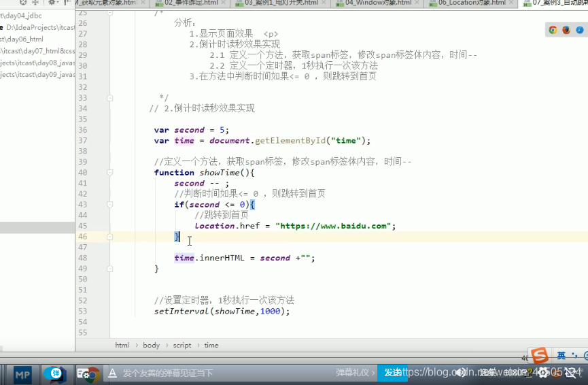The height and width of the screenshot is (385, 588).
Task: Collapse the showTime function fold marker at line 40
Action: point(110,173)
